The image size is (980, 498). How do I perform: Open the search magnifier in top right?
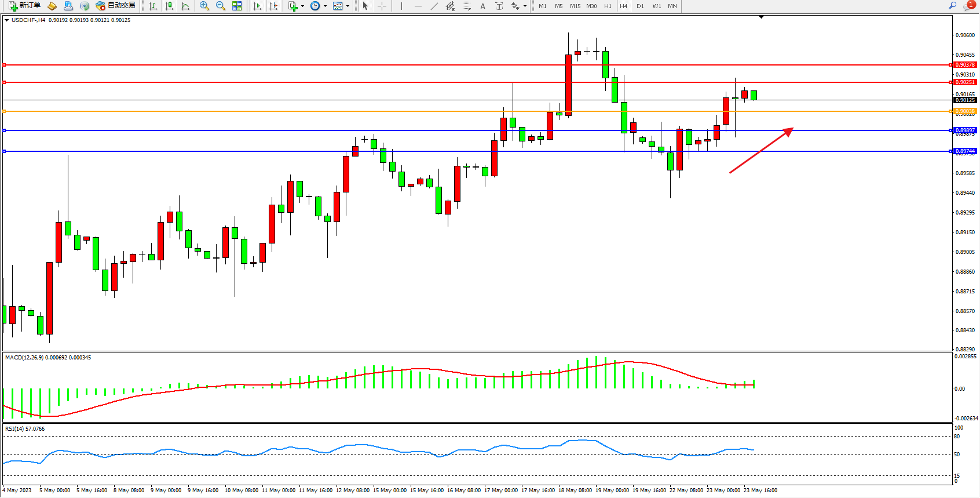tap(952, 6)
